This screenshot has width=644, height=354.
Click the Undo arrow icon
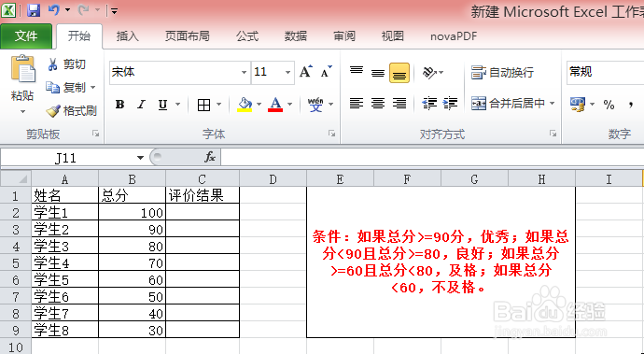pos(53,10)
